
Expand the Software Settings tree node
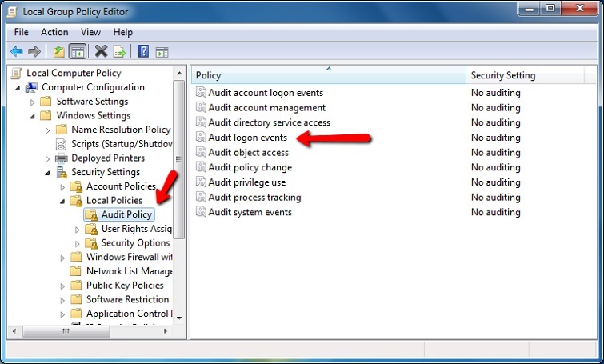point(33,102)
